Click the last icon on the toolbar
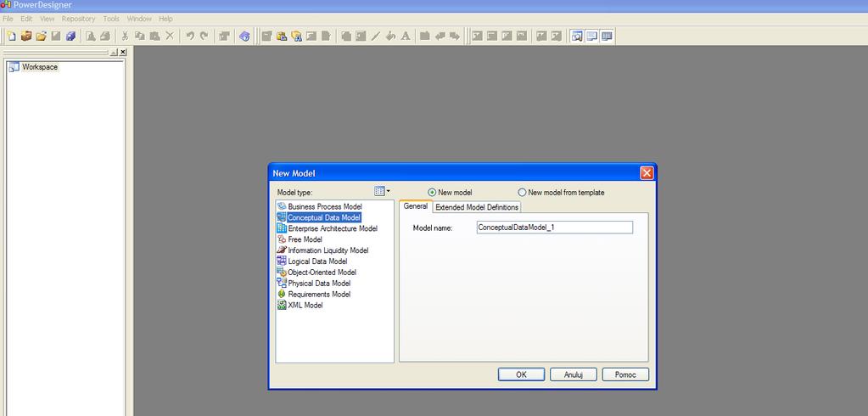The height and width of the screenshot is (416, 868). click(x=608, y=37)
